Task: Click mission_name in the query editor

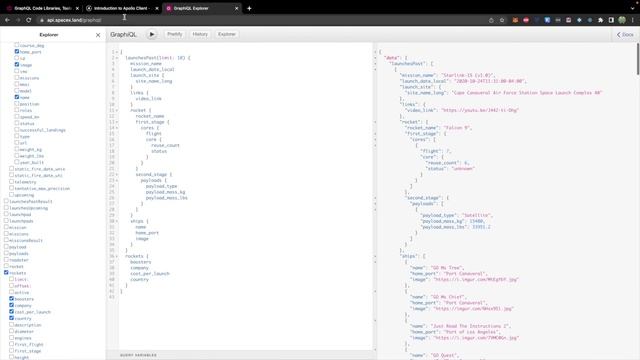Action: click(146, 64)
